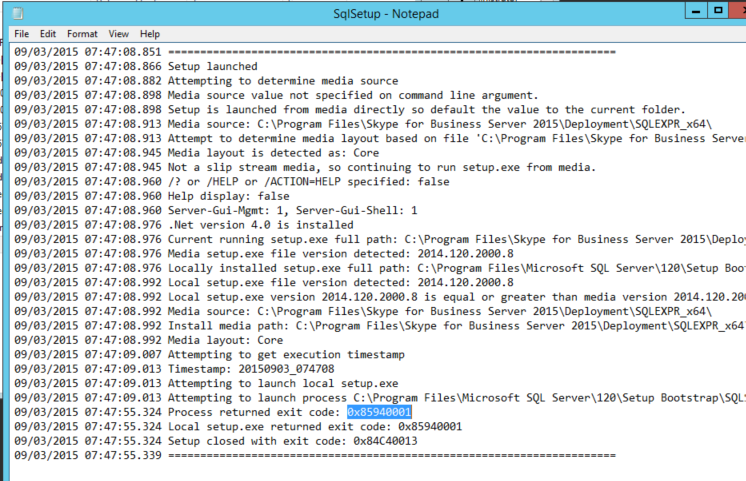Minimize the SqlSetup Notepad window
Screen dimensions: 746x481
coord(696,10)
